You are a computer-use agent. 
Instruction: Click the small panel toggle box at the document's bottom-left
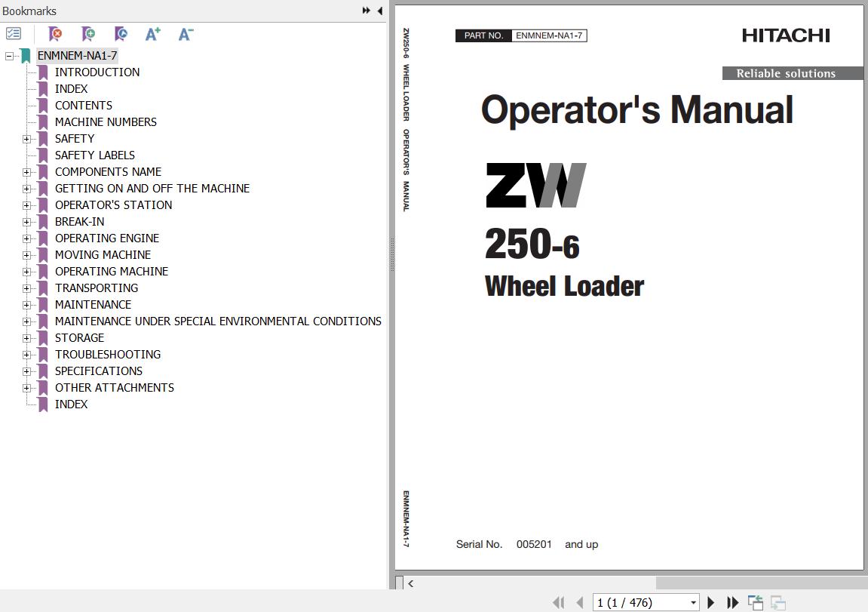tap(399, 583)
